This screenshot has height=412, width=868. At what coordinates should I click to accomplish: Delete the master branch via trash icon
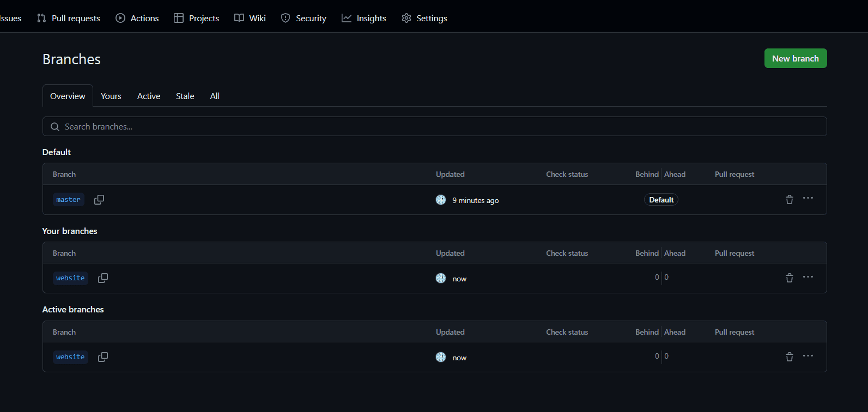click(x=789, y=200)
